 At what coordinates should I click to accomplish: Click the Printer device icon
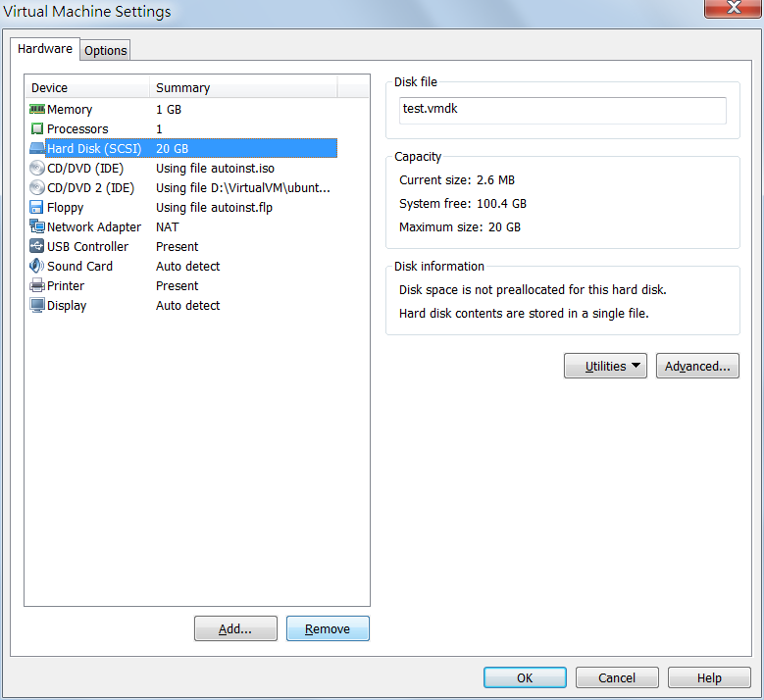(37, 285)
